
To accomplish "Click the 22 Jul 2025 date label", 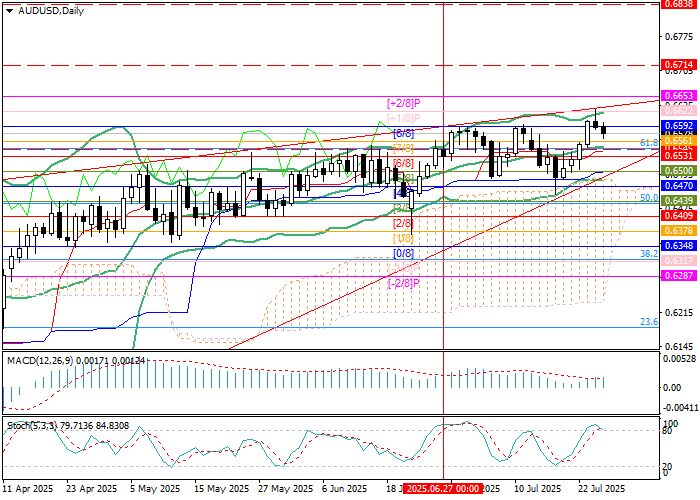I will 601,488.
